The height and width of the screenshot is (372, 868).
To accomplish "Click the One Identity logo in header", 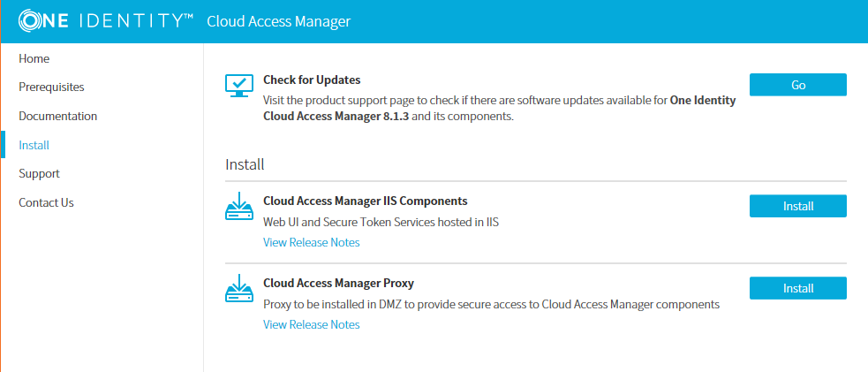I will (106, 21).
